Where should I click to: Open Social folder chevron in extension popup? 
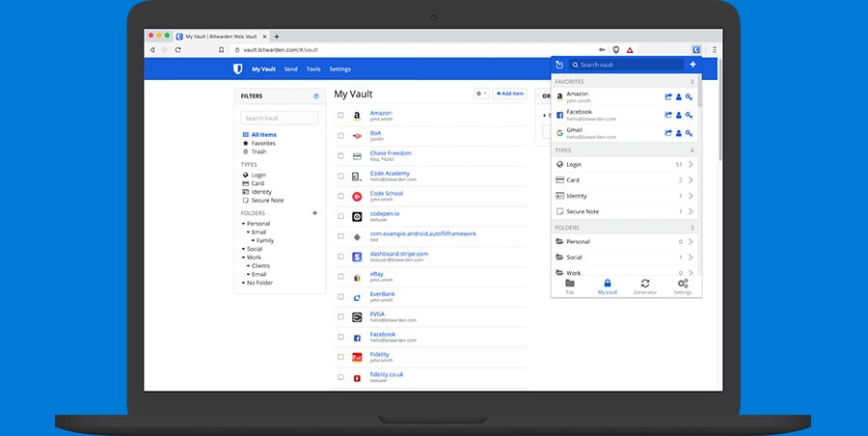(x=691, y=257)
